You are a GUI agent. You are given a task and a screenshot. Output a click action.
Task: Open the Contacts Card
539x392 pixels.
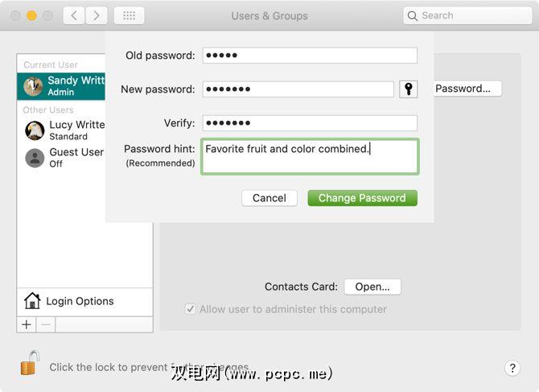click(372, 287)
